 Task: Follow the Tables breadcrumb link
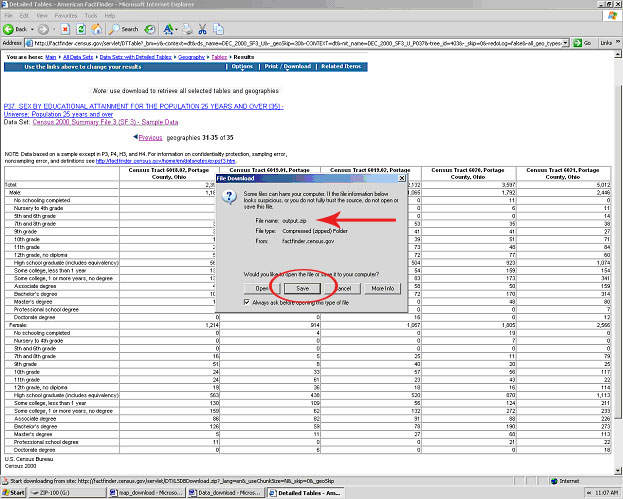219,57
